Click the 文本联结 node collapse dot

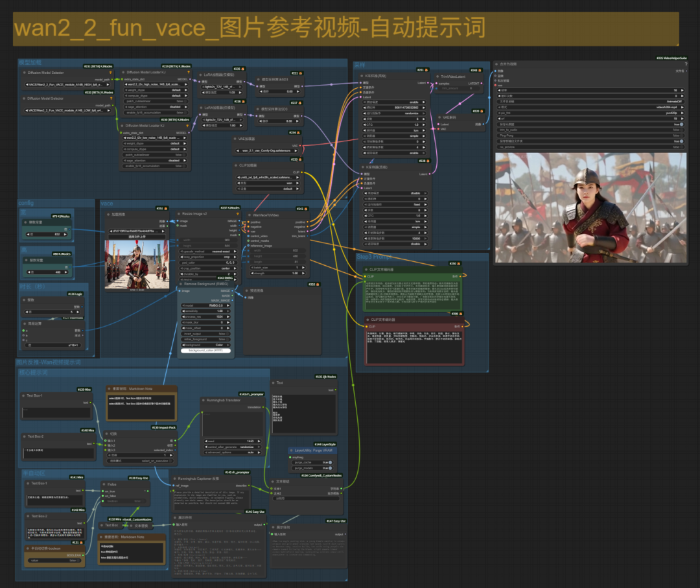tap(272, 482)
